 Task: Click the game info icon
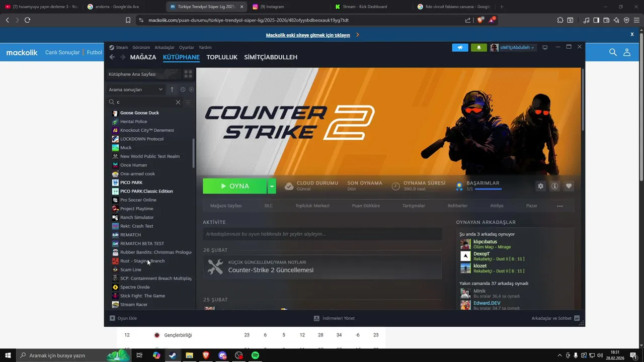[554, 186]
